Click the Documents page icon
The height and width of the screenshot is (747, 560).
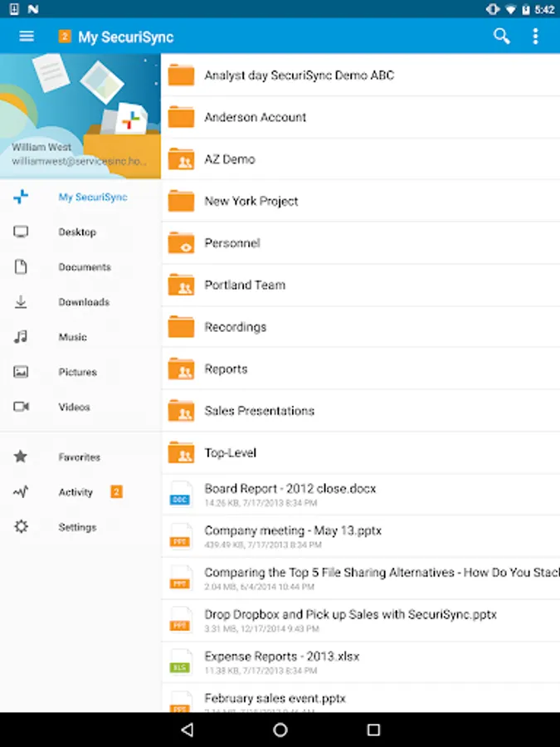21,266
